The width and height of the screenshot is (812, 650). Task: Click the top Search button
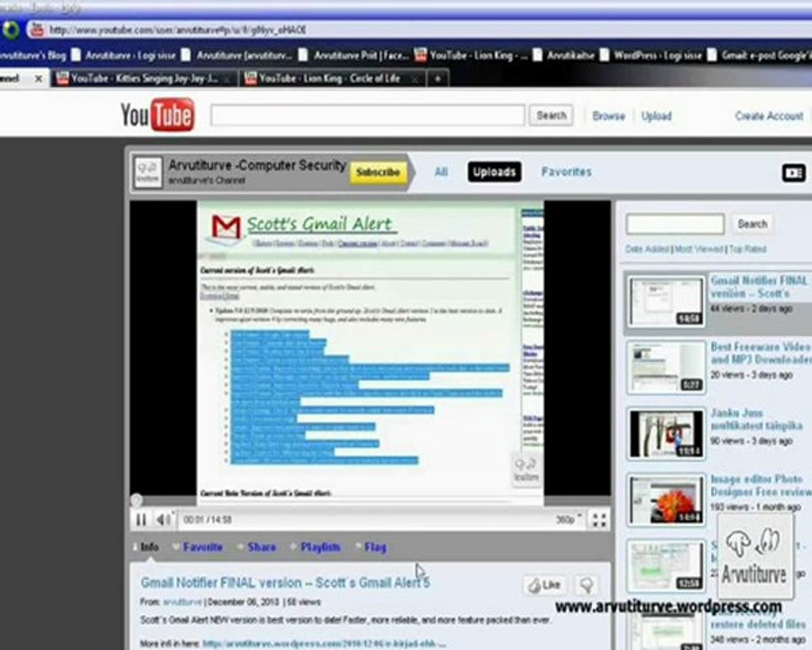(551, 115)
